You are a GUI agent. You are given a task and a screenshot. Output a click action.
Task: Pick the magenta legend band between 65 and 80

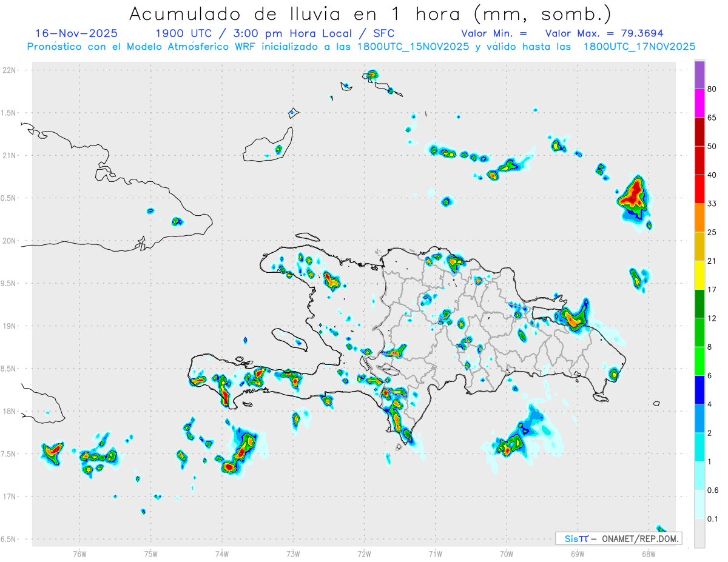[x=699, y=103]
